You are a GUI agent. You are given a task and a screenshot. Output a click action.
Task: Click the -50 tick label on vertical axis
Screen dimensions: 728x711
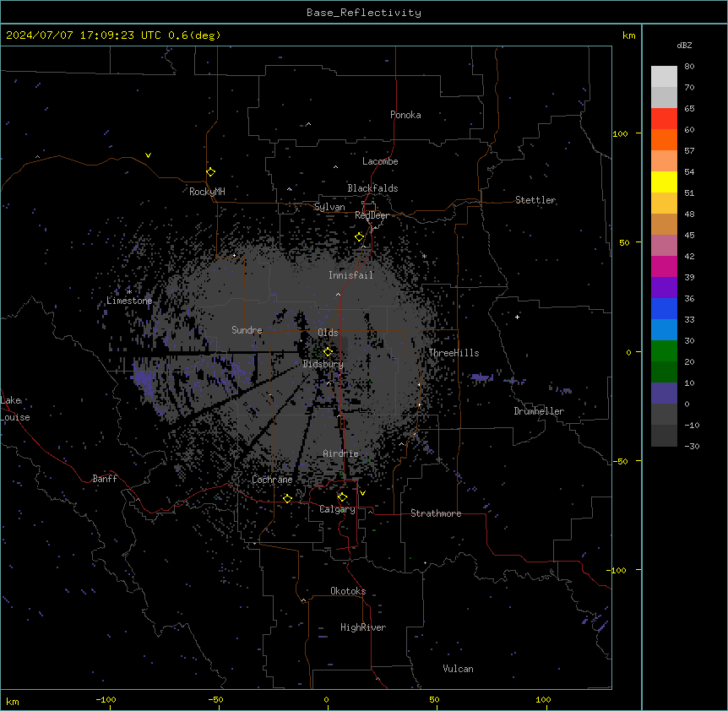click(x=620, y=461)
